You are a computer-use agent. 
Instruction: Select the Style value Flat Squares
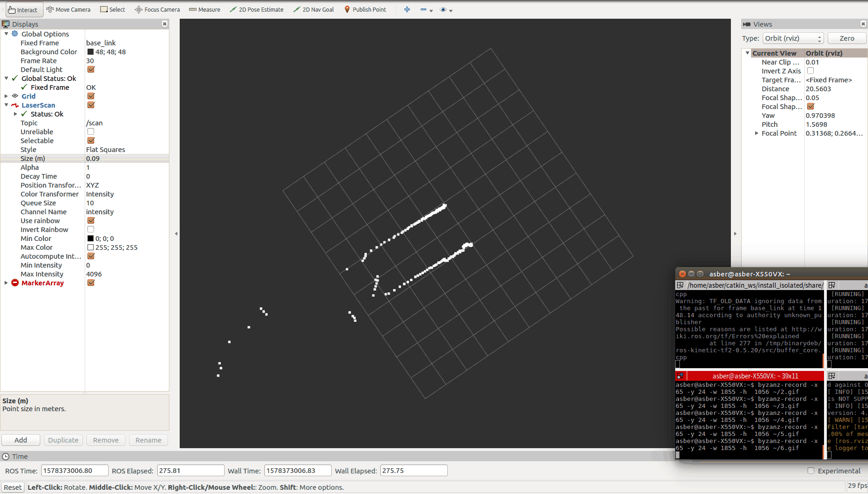point(106,149)
